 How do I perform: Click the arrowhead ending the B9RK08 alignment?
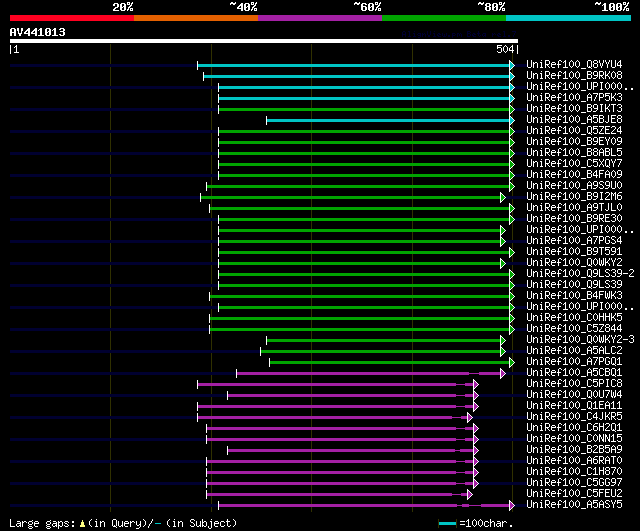(512, 76)
